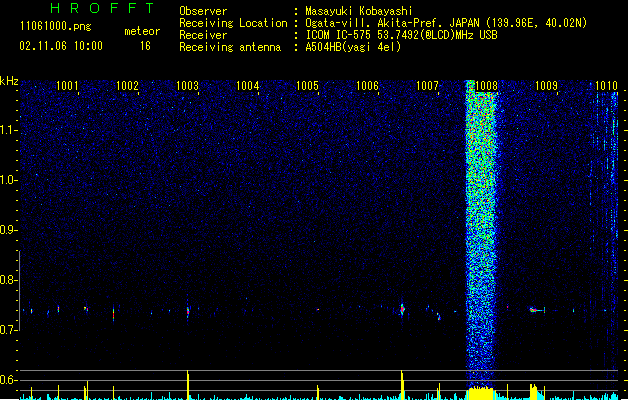This screenshot has height=400, width=629.
Task: Click the tall yellow power spike before 1007
Action: (x=402, y=384)
